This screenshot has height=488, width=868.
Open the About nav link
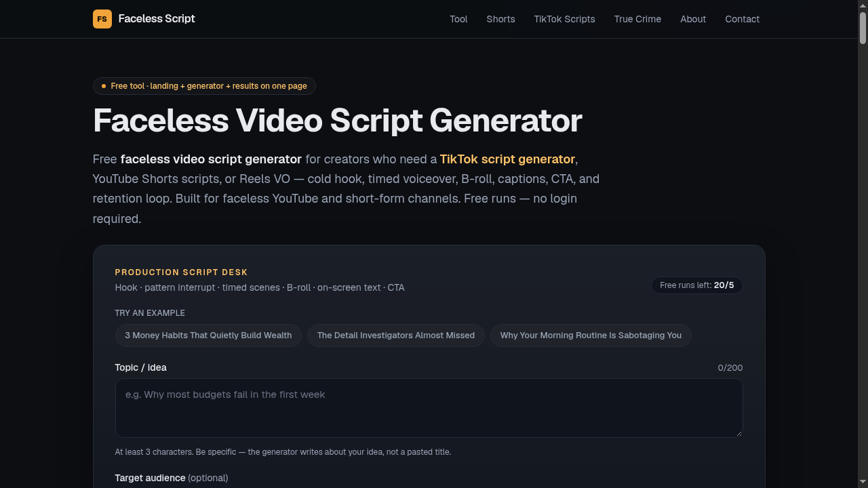[693, 19]
